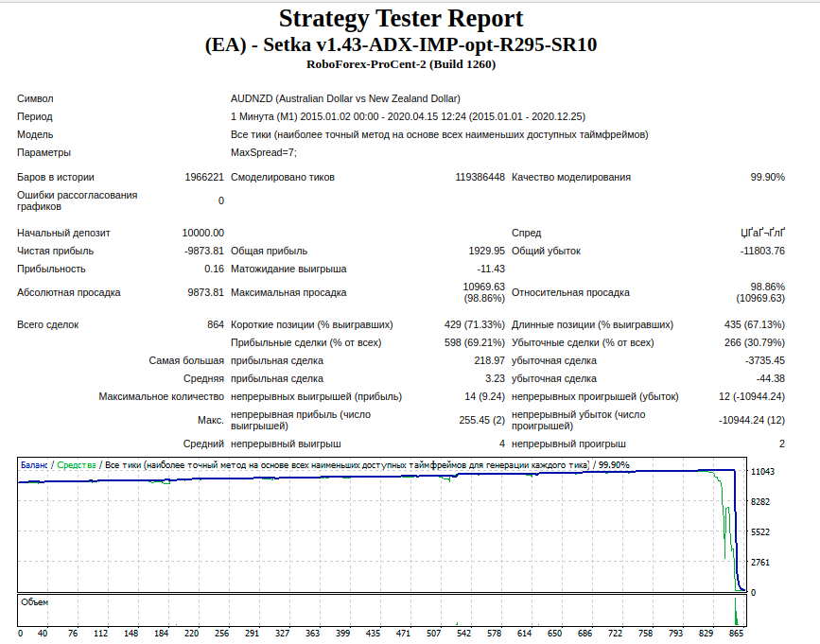Click the green volume spike in the Объем panel

(736, 611)
